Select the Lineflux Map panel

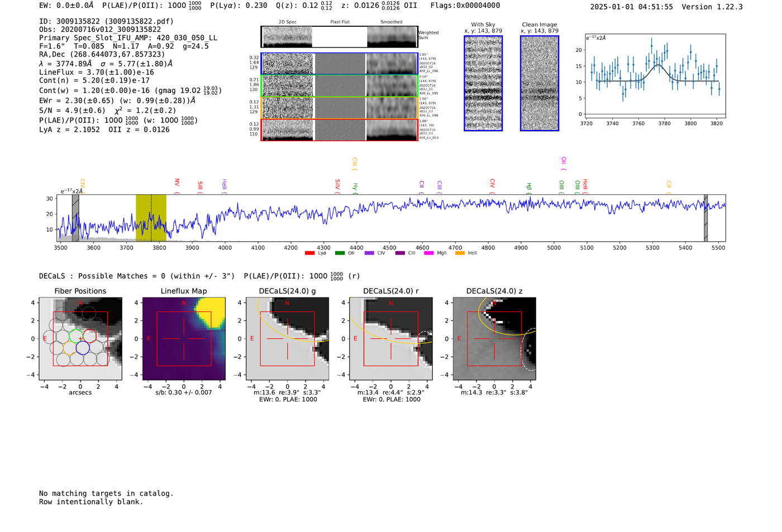(184, 339)
